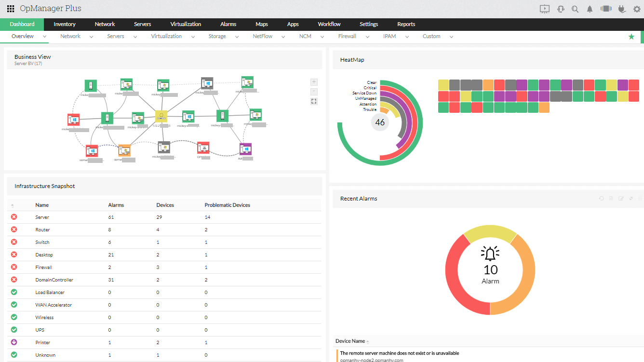Image resolution: width=644 pixels, height=362 pixels.
Task: Open the DomainController row link
Action: click(54, 280)
